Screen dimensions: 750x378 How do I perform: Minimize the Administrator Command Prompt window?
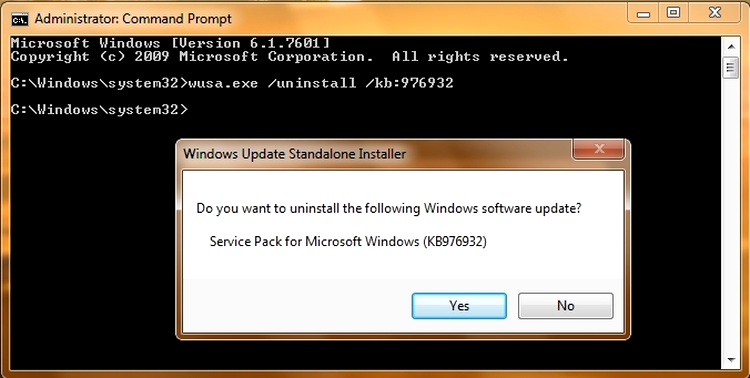tap(644, 13)
